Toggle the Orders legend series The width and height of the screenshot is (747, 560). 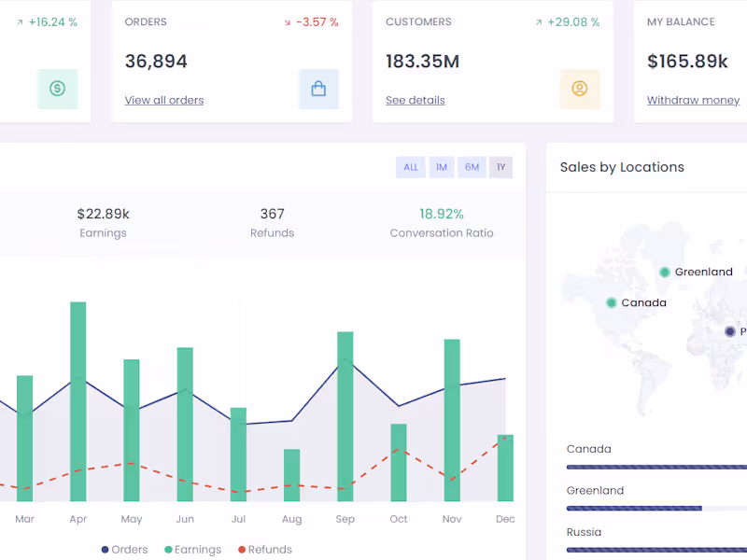pyautogui.click(x=125, y=550)
